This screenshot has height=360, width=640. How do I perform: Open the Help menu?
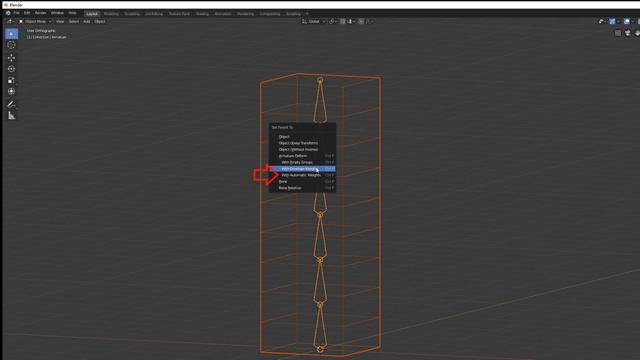[72, 13]
